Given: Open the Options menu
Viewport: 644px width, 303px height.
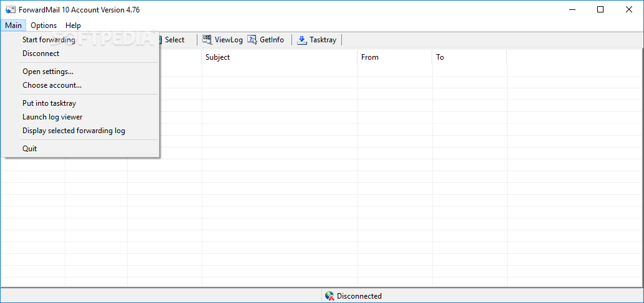Looking at the screenshot, I should pos(44,26).
